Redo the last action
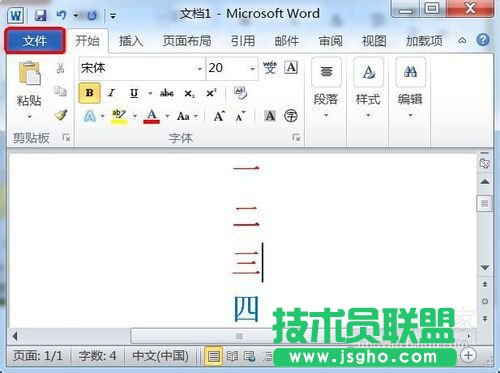Screen dimensions: 500x373 [92, 15]
